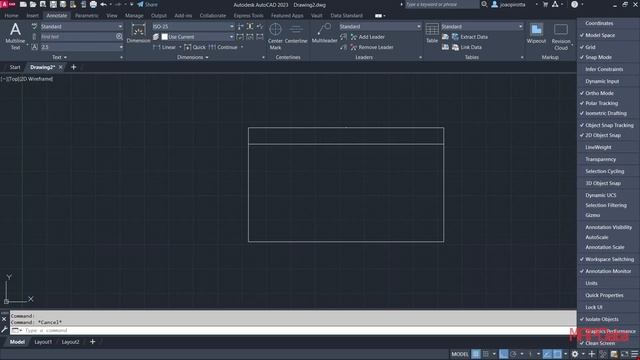Click the Find text input field
This screenshot has height=360, width=640.
click(x=77, y=37)
